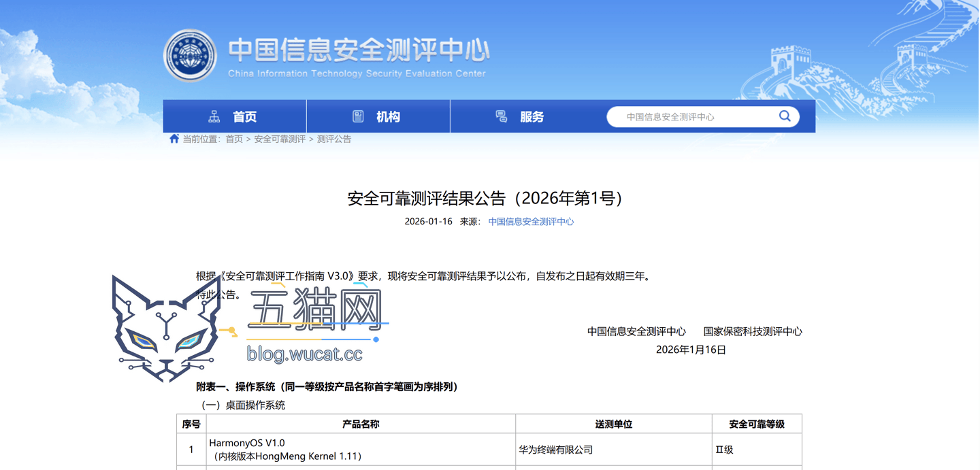
Task: Click the 安全可靠等级 column header
Action: click(757, 424)
